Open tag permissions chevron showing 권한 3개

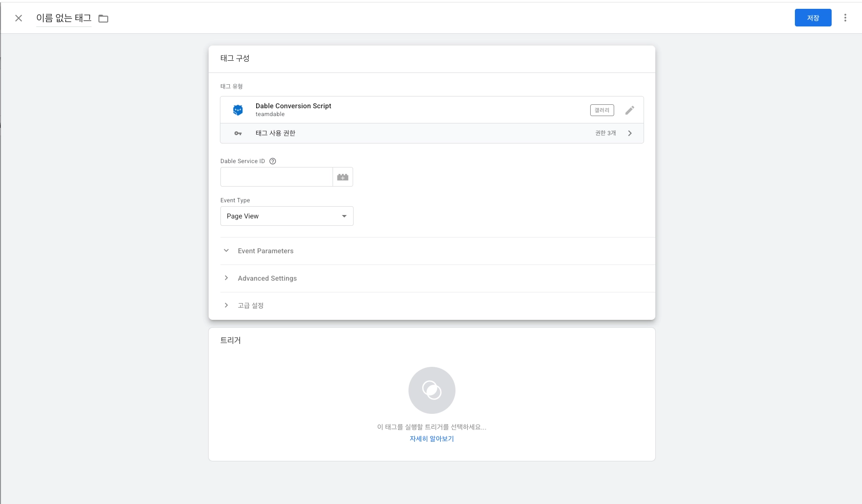630,133
